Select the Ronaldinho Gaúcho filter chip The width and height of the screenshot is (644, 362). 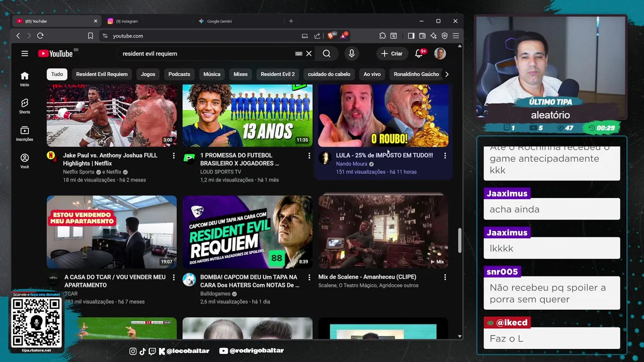click(x=416, y=74)
